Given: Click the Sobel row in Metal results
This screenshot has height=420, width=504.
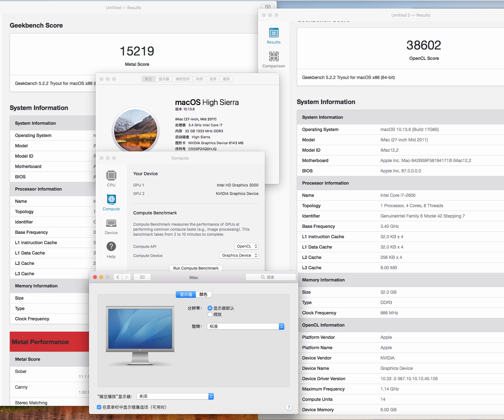Looking at the screenshot, I should pos(50,374).
